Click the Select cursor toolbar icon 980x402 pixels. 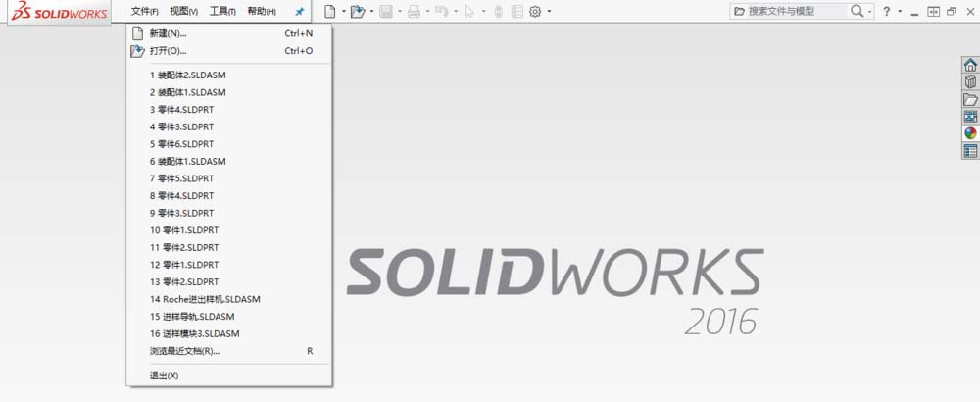[x=469, y=11]
